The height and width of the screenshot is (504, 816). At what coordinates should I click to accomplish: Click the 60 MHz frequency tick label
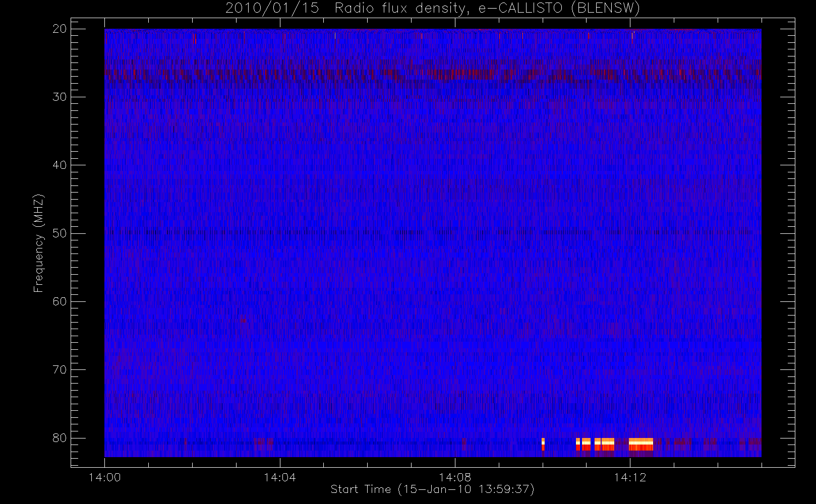click(x=60, y=301)
